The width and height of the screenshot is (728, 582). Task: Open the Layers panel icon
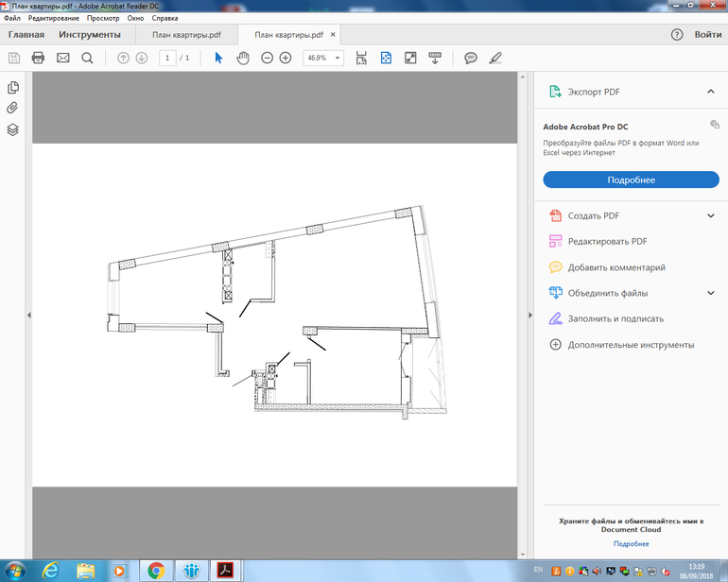click(13, 129)
